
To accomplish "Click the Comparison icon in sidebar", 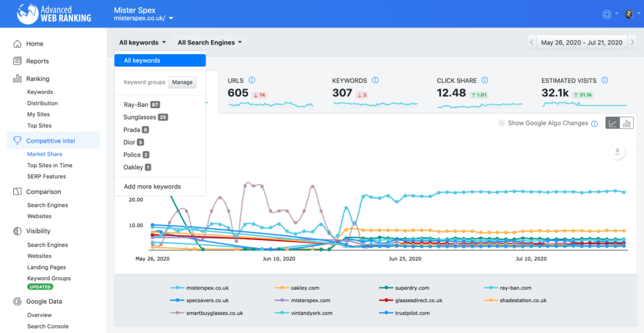I will pos(17,192).
